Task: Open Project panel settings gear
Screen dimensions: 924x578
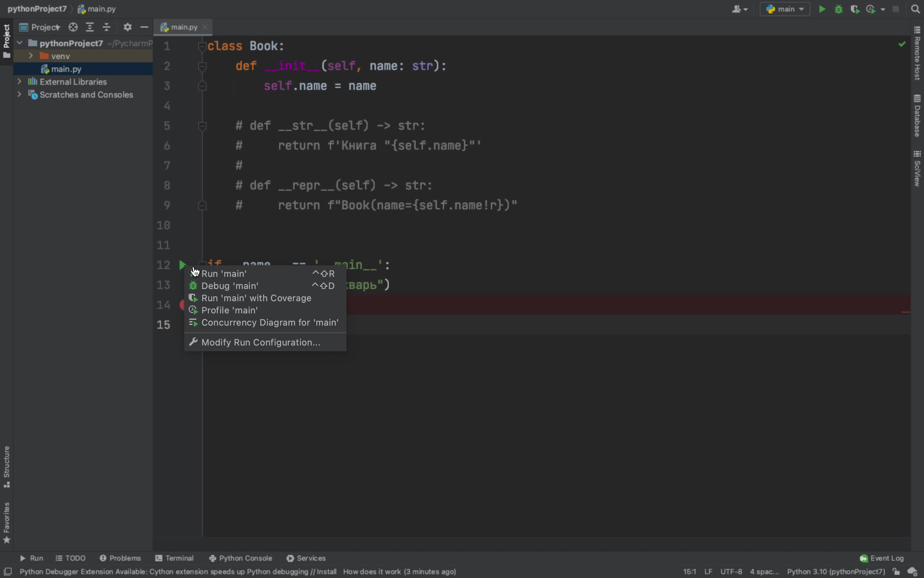Action: (x=127, y=27)
